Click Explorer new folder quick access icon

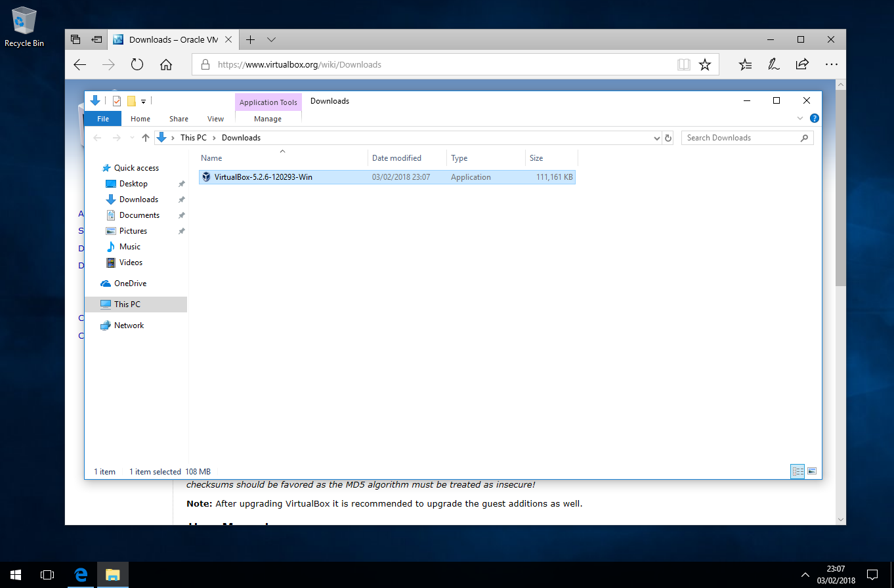click(131, 100)
